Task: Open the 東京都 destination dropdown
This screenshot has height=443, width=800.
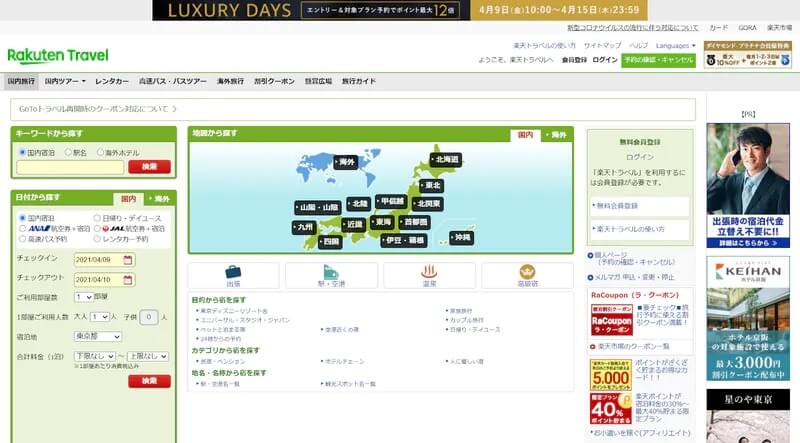Action: pos(98,337)
